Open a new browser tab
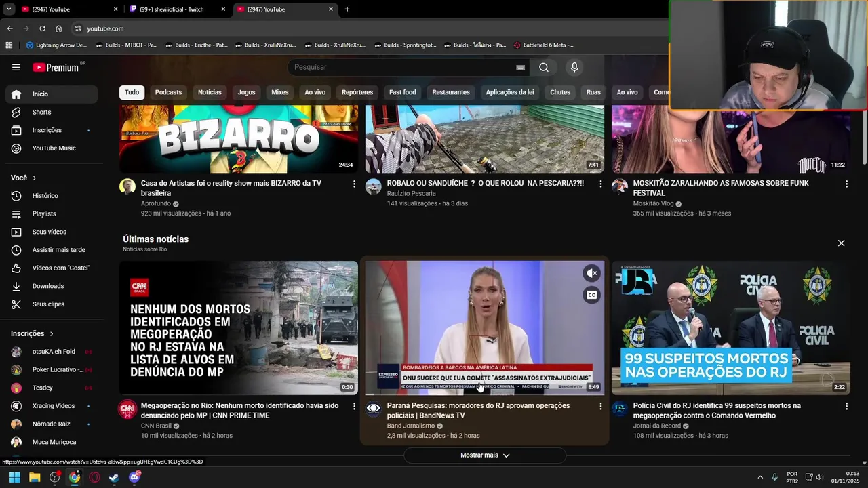 (x=347, y=9)
